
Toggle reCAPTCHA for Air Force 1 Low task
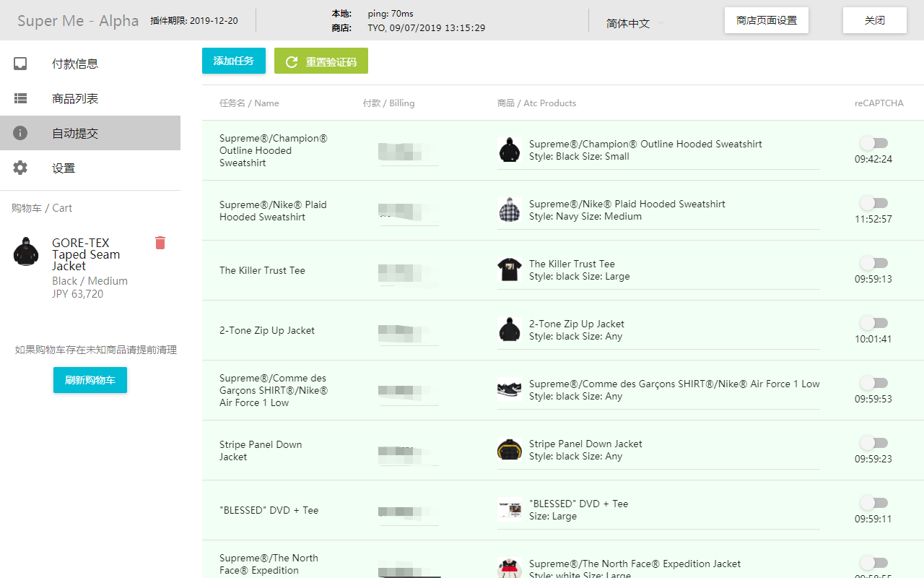(x=873, y=383)
